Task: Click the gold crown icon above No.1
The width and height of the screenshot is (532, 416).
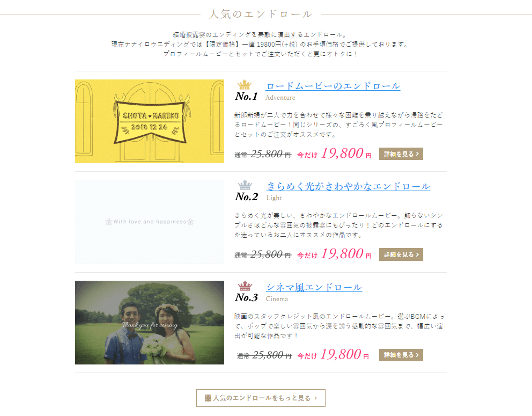Action: coord(245,85)
